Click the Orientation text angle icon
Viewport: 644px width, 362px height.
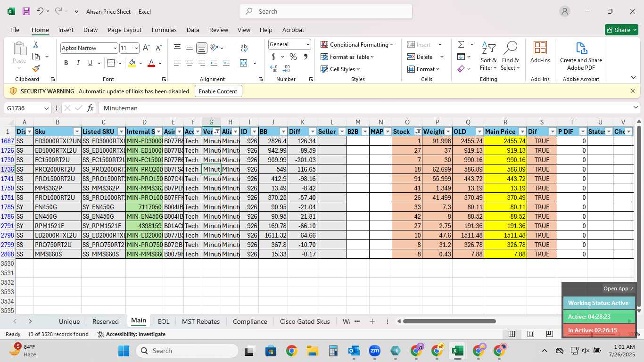pos(214,48)
